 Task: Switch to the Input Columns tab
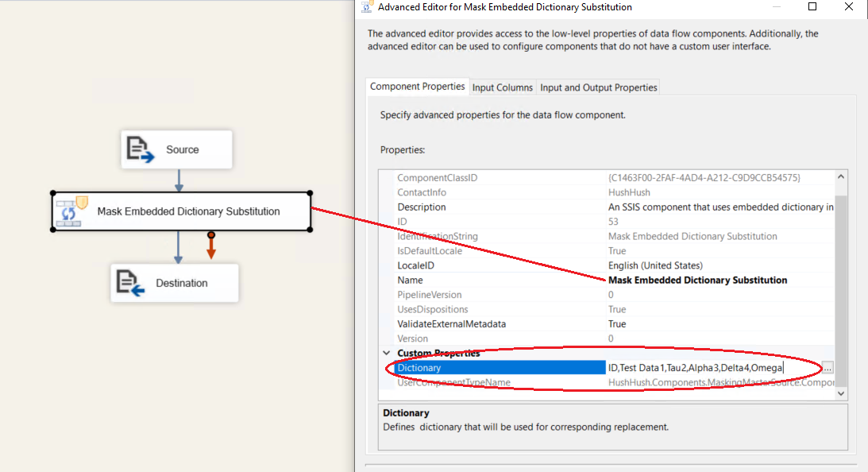(x=503, y=87)
